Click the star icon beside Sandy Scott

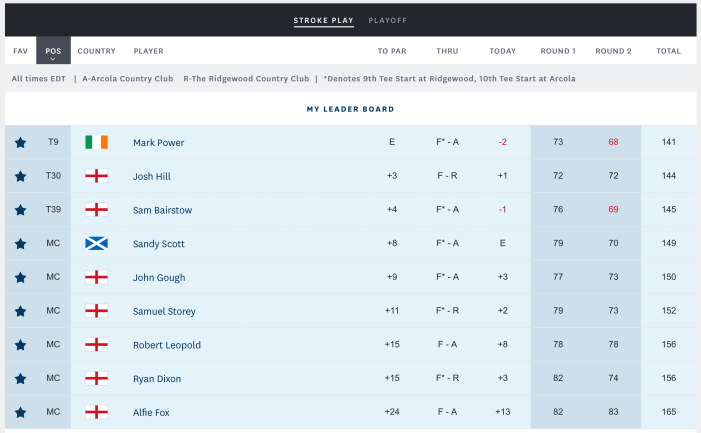20,244
